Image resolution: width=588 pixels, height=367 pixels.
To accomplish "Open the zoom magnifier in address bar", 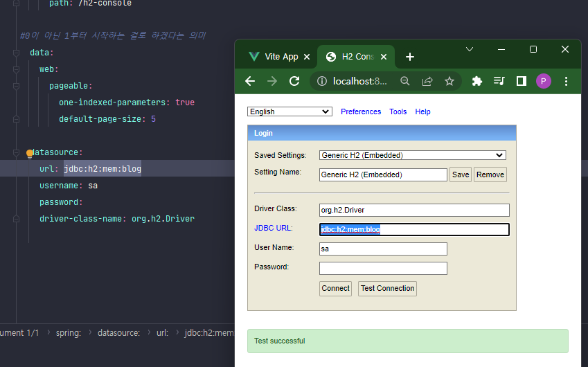I will [405, 81].
